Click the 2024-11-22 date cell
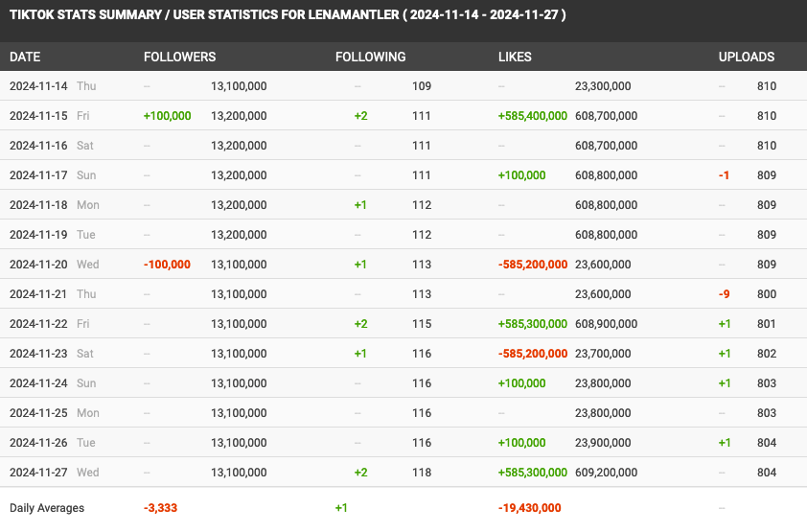Screen dimensions: 807x532 [x=38, y=324]
